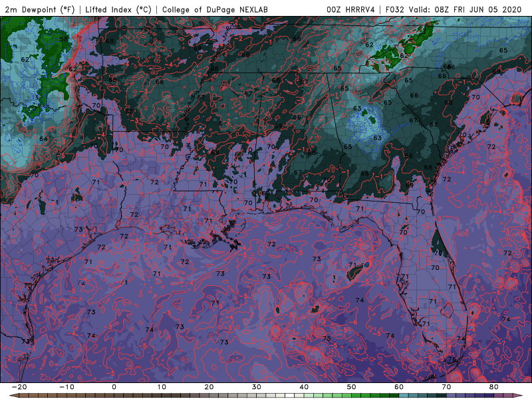Select the 0 label on color bar
Viewport: 532px width, 399px height.
(x=114, y=387)
